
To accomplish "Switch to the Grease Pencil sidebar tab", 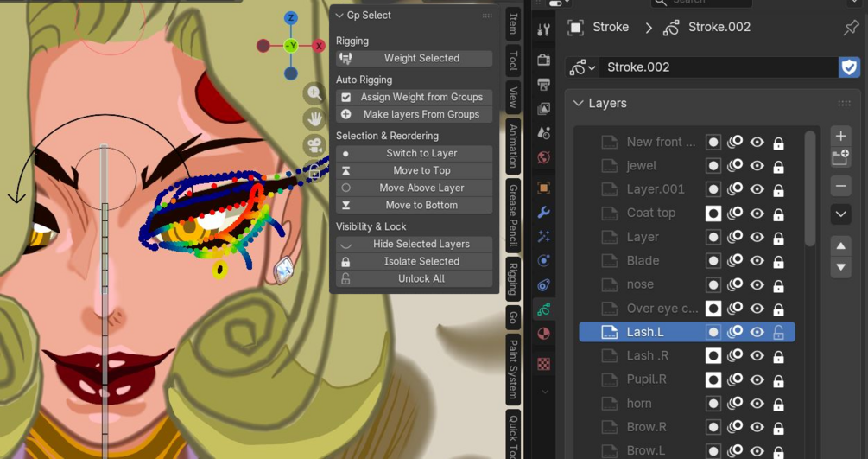I will tap(513, 215).
